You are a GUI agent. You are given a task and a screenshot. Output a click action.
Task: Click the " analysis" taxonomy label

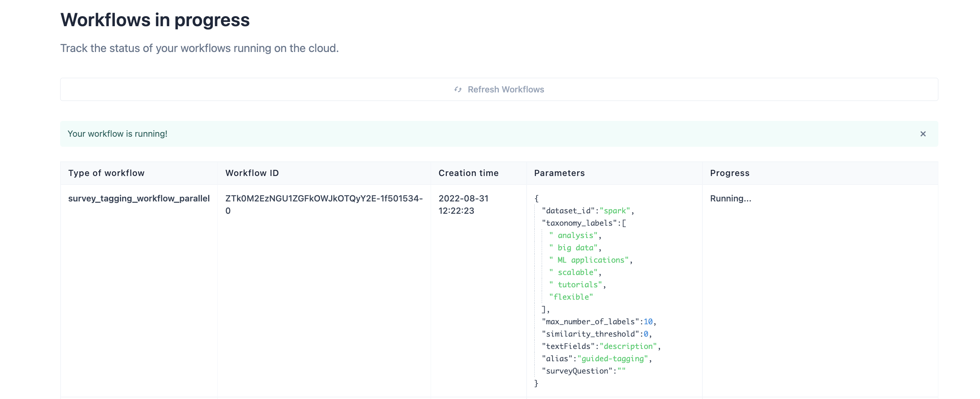(573, 235)
